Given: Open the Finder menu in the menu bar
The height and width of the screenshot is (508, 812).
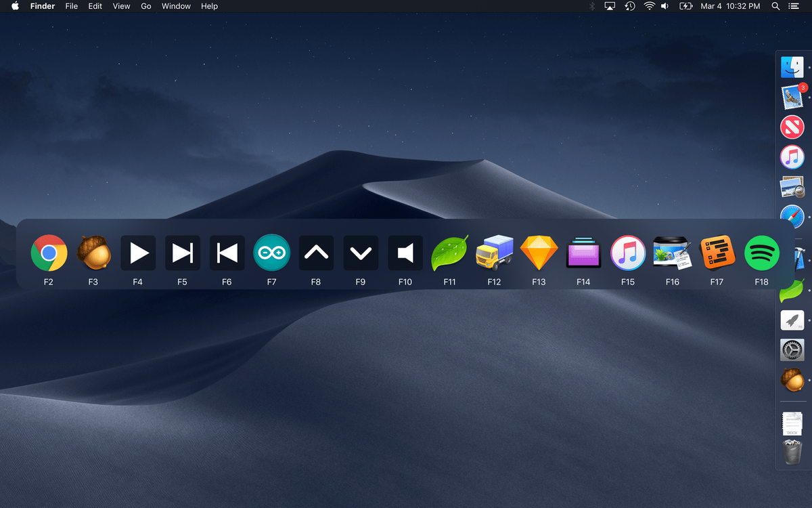Looking at the screenshot, I should point(43,6).
